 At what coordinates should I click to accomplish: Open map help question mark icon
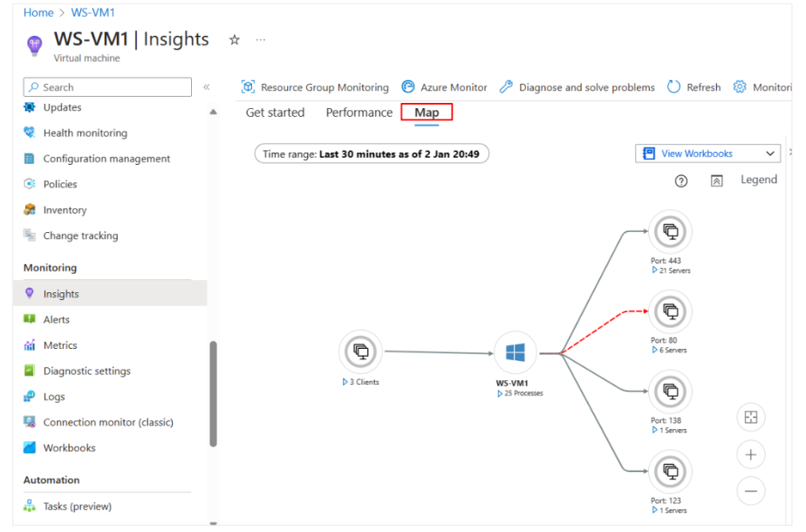681,181
